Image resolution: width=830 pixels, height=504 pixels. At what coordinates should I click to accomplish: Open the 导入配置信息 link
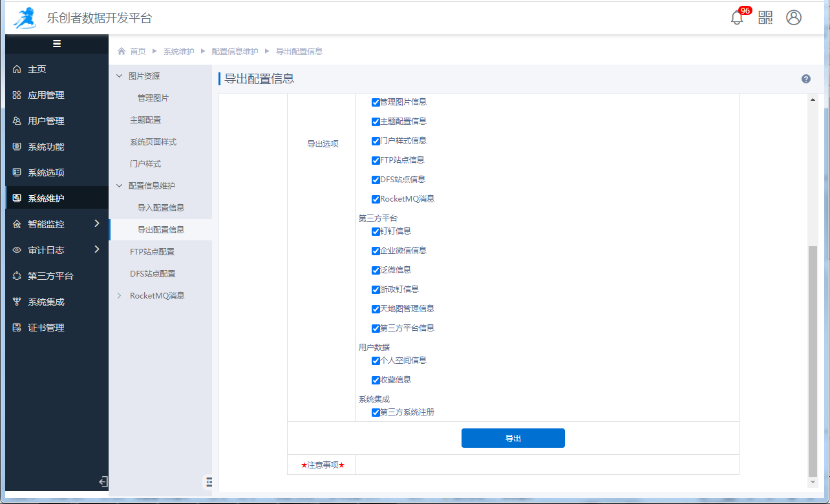(x=161, y=208)
